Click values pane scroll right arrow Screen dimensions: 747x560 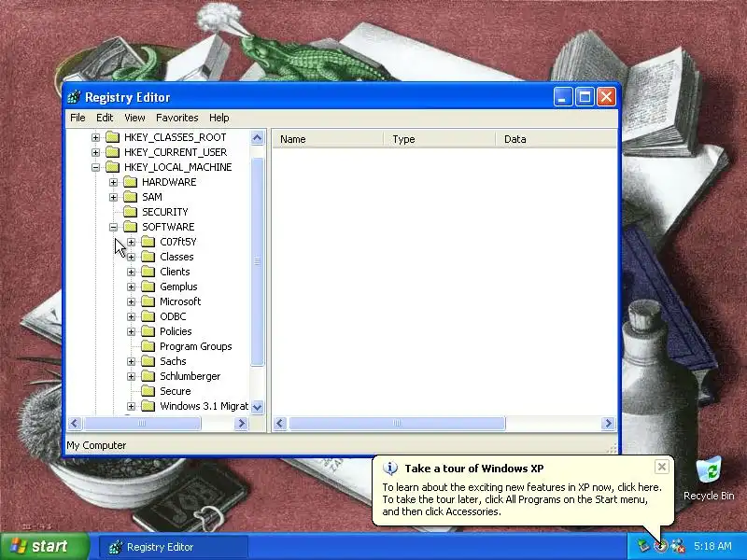[x=608, y=423]
